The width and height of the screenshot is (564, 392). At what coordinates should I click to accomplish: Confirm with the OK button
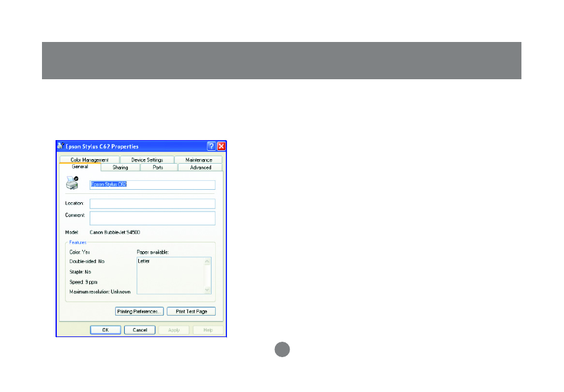[x=105, y=330]
